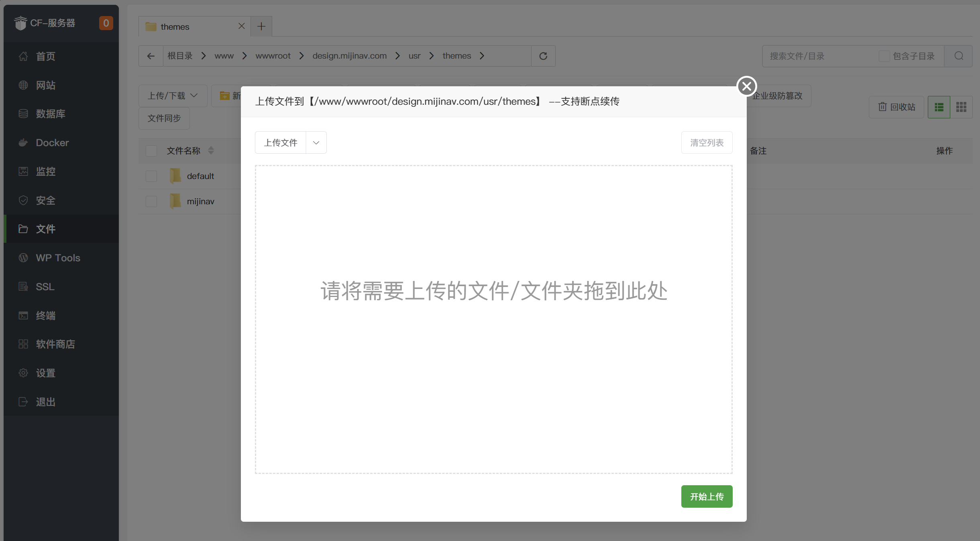Open Docker from the sidebar
The width and height of the screenshot is (980, 541).
[x=52, y=142]
